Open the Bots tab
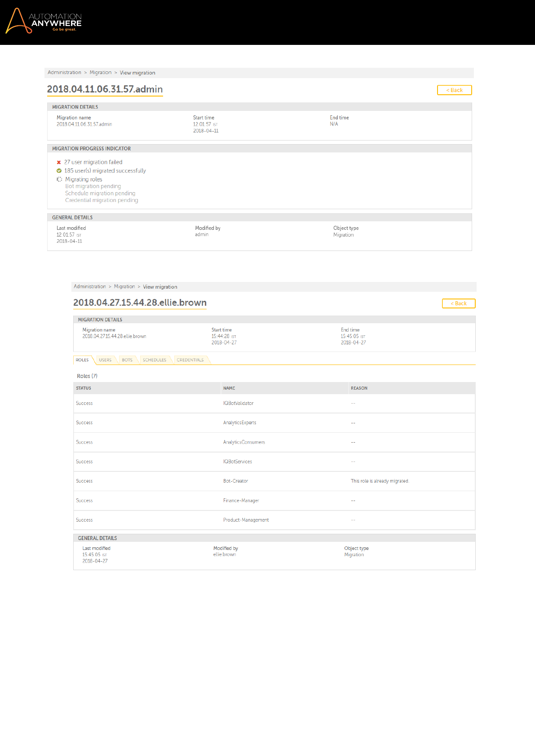 click(x=127, y=360)
